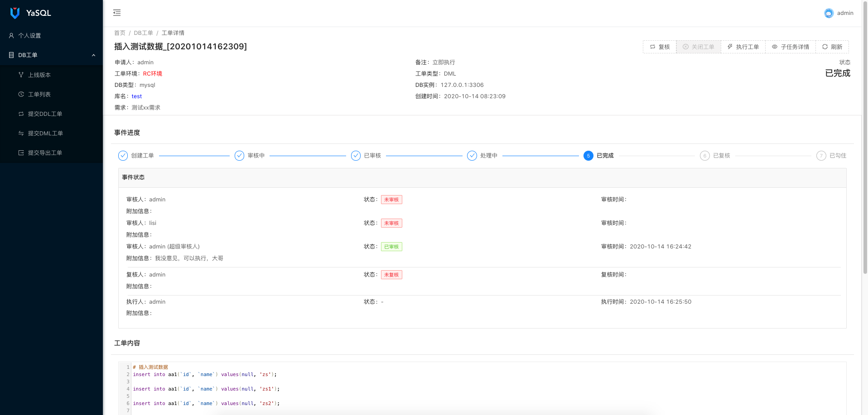868x415 pixels.
Task: Click the admin username in header
Action: (x=845, y=13)
